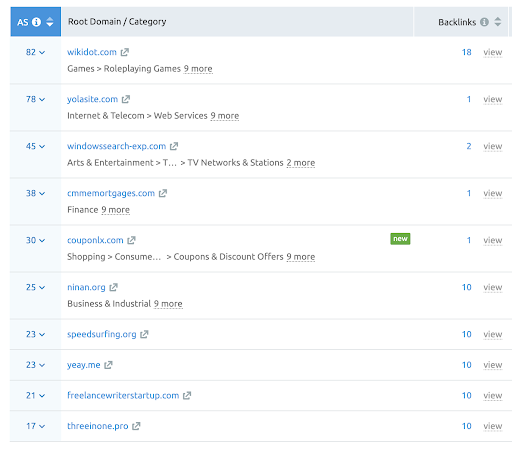
Task: Click the 10 backlinks count for ninan.org
Action: 467,287
